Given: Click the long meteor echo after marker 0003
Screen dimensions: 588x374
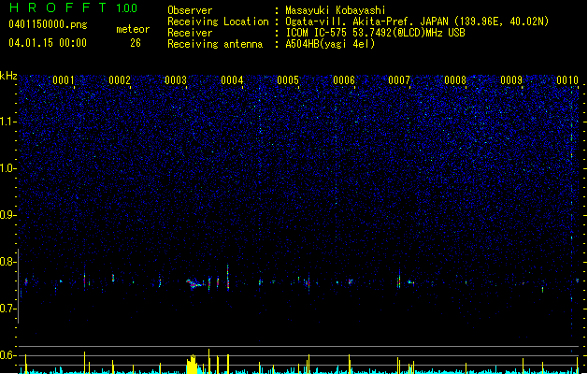Looking at the screenshot, I should point(194,283).
